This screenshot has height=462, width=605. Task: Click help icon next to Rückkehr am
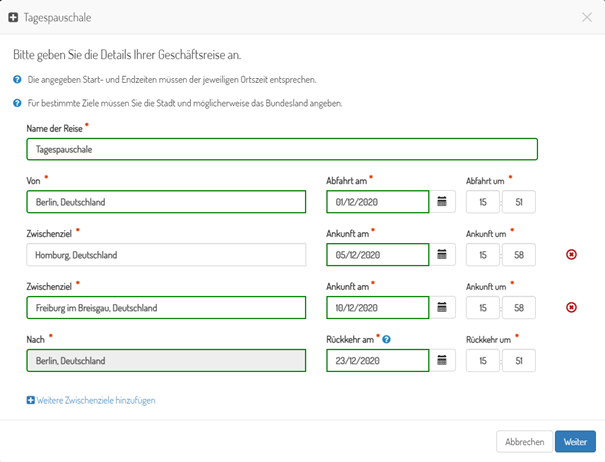[x=386, y=339]
